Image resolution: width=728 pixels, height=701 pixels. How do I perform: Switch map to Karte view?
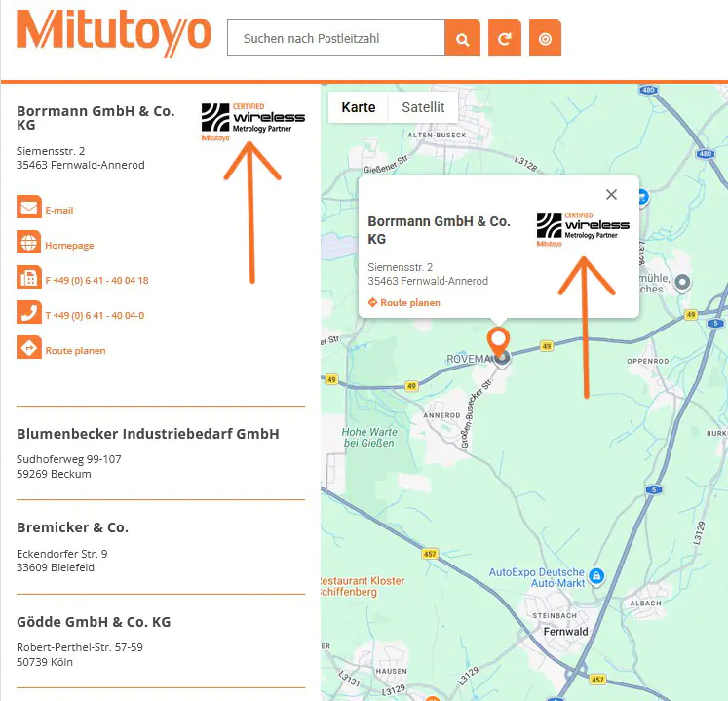pyautogui.click(x=359, y=107)
